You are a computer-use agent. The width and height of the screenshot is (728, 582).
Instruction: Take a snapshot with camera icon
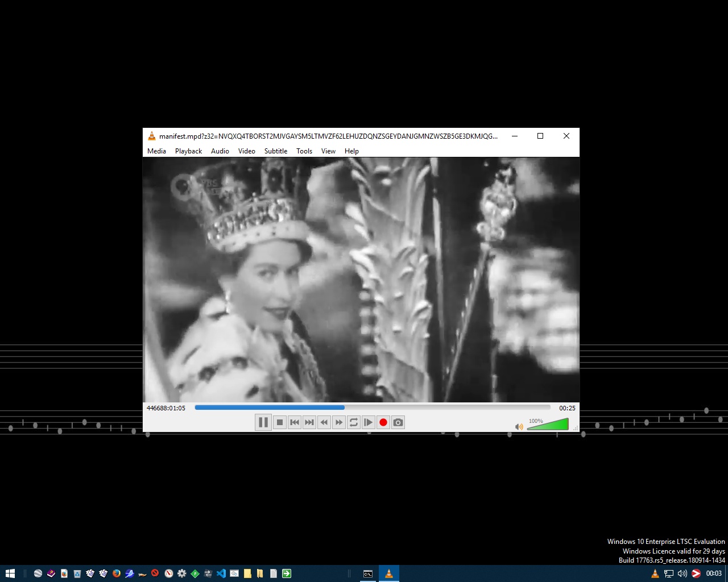click(398, 422)
